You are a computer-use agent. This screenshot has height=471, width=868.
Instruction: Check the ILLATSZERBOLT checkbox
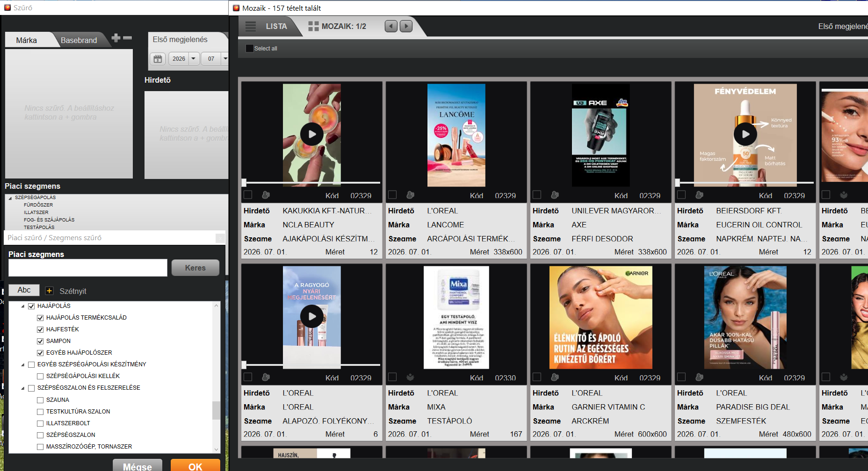click(40, 423)
